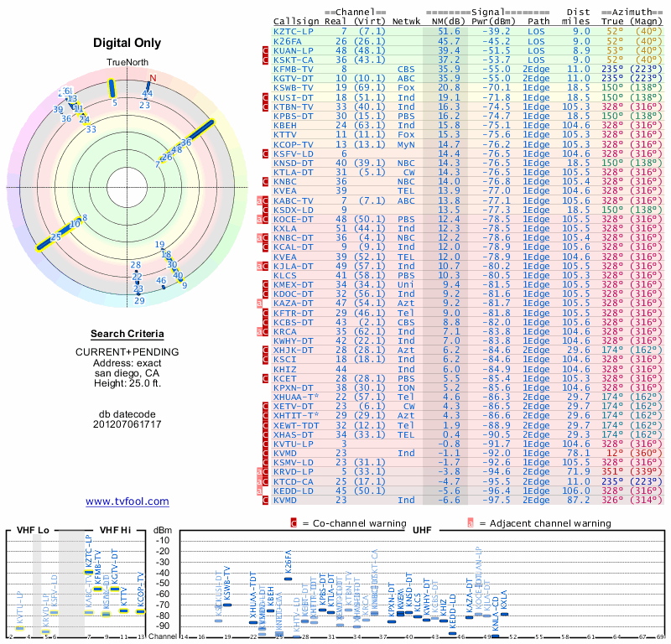This screenshot has width=671, height=644.
Task: Click the red C icon in Co-channel warning legend
Action: coord(294,523)
